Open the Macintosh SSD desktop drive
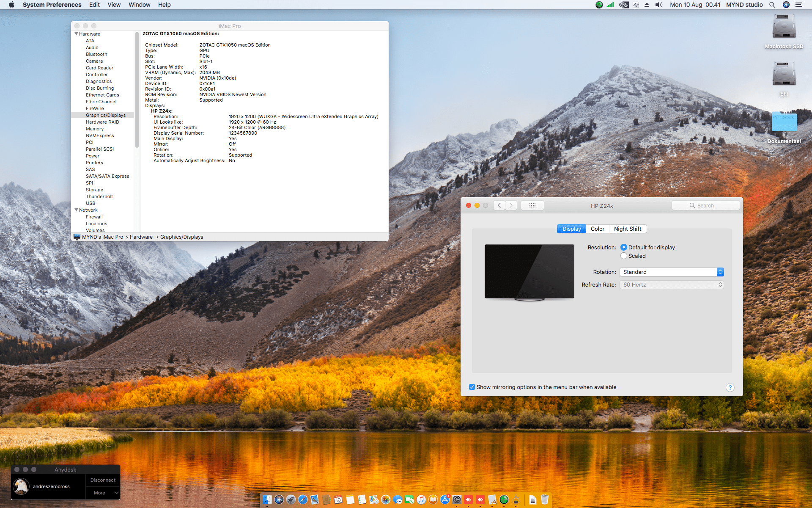This screenshot has height=508, width=812. coord(784,31)
